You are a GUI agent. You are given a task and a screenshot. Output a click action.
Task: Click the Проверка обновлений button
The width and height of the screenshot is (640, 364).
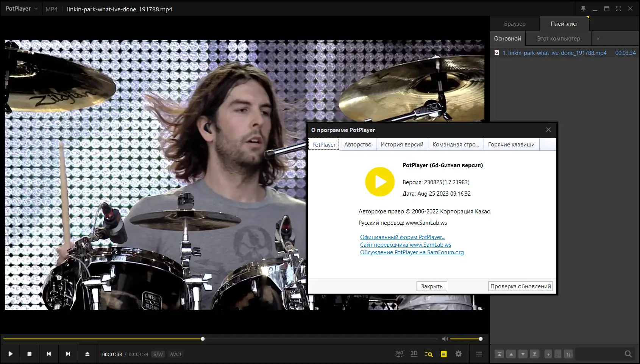(520, 286)
